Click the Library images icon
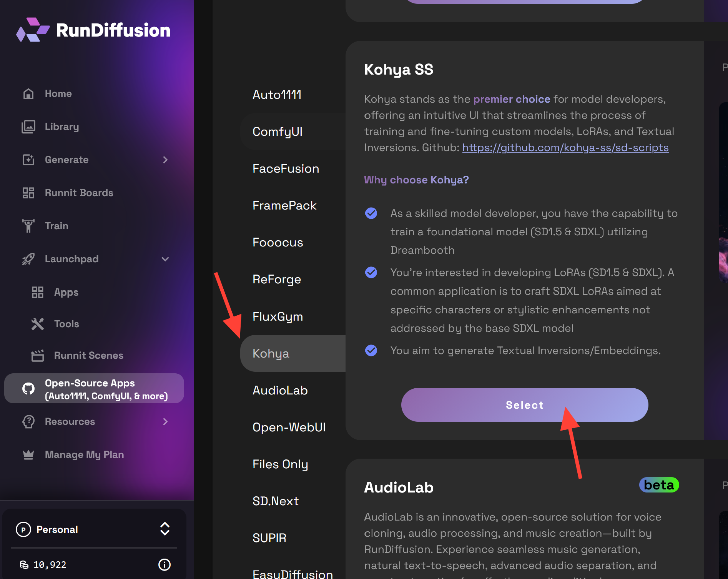The width and height of the screenshot is (728, 579). click(28, 127)
